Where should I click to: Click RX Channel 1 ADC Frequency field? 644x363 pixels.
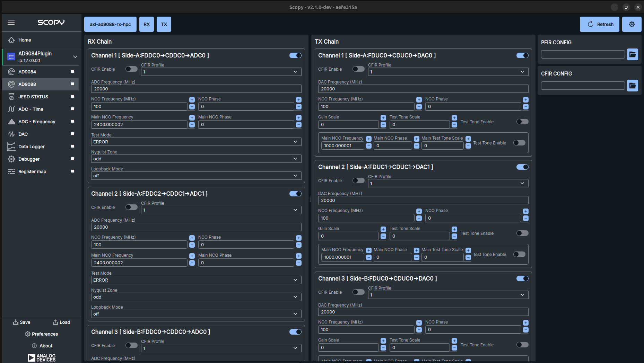pos(196,89)
